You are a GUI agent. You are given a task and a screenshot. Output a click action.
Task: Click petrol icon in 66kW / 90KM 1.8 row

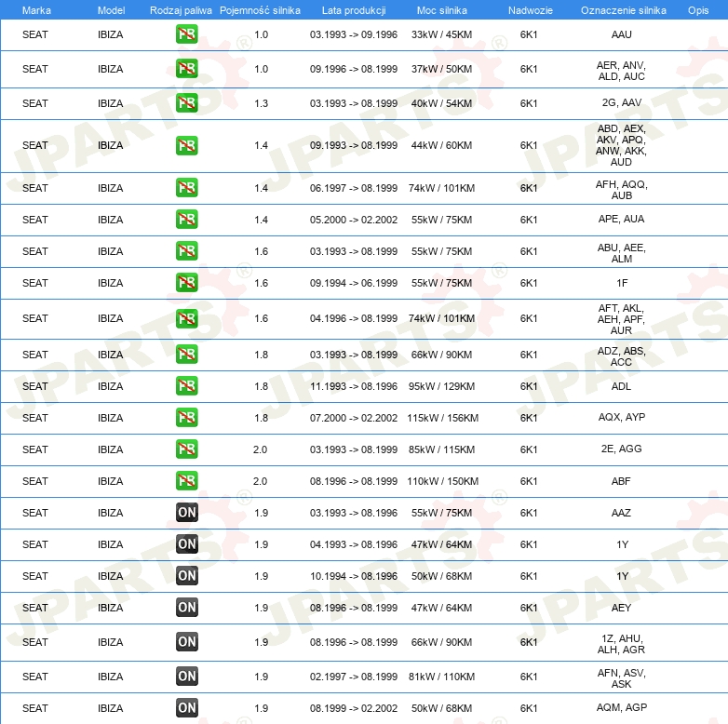(x=186, y=355)
